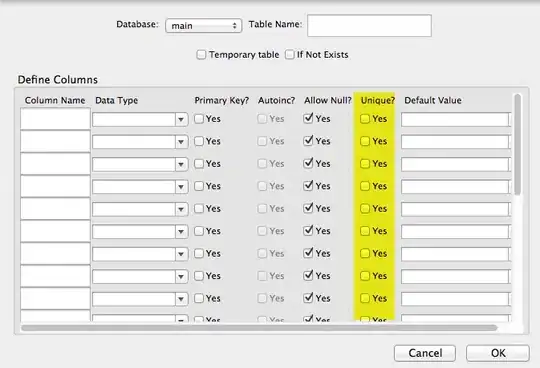Click the second row Column Name field
Screen dimensions: 540x368
55,141
